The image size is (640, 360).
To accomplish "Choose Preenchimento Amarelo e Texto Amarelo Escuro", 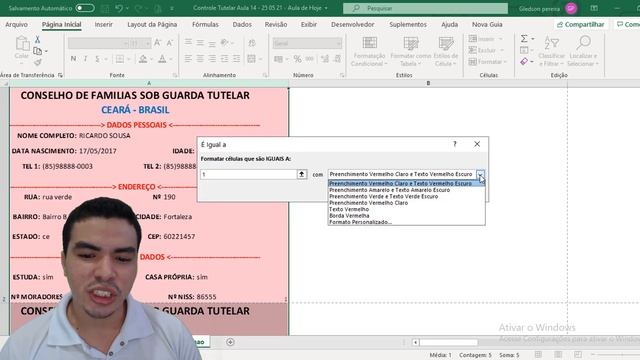I will (x=390, y=190).
